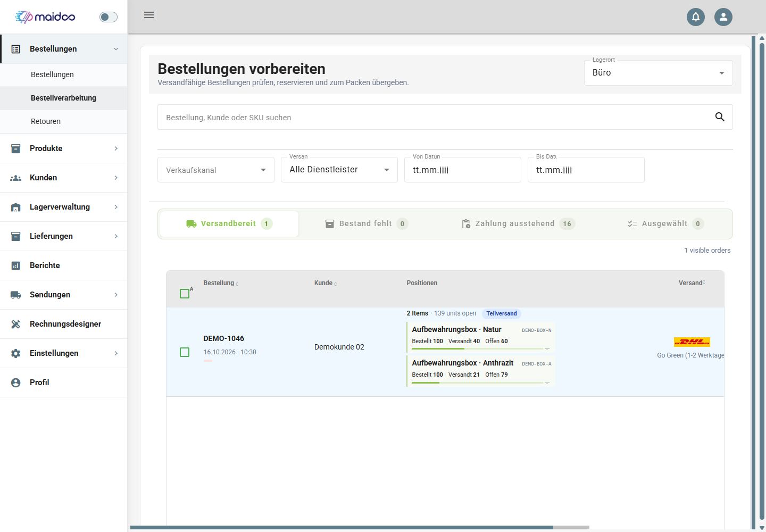Expand the Lagerverwaltung submenu chevron
This screenshot has width=766, height=532.
tap(116, 207)
